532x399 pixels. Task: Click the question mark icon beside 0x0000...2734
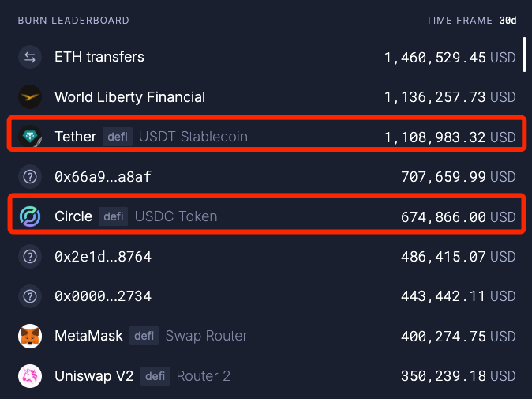(x=30, y=296)
